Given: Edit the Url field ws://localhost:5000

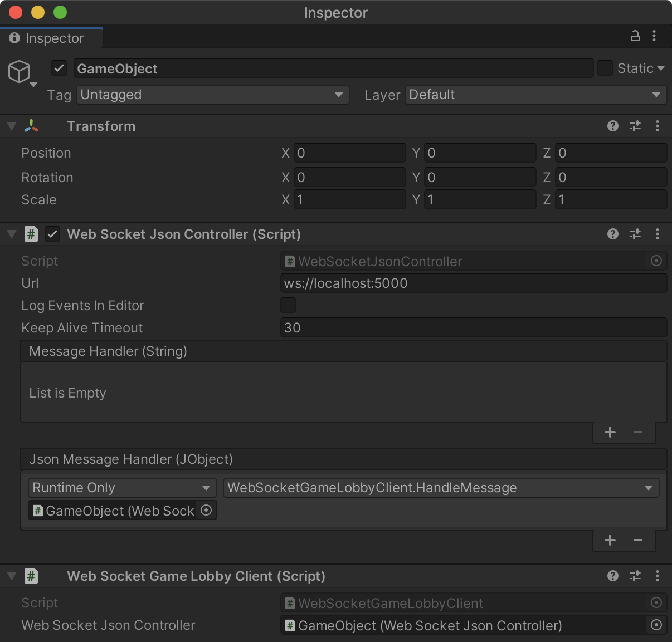Looking at the screenshot, I should click(x=474, y=283).
